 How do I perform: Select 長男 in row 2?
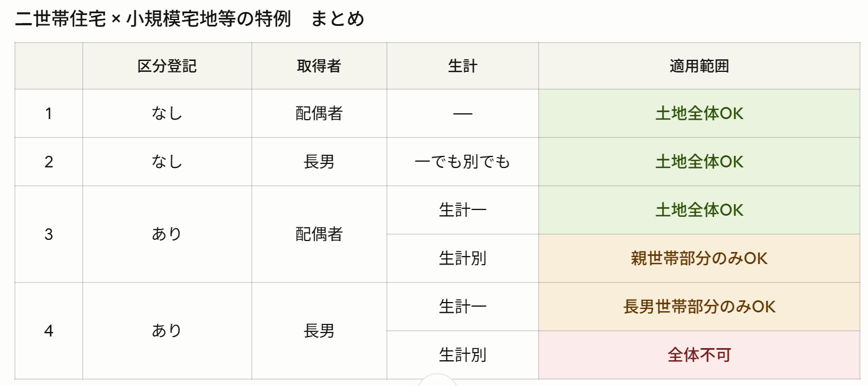[319, 162]
